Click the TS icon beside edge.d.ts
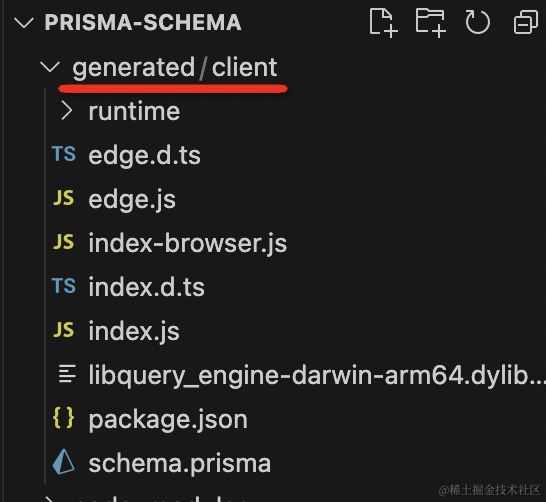 (64, 154)
